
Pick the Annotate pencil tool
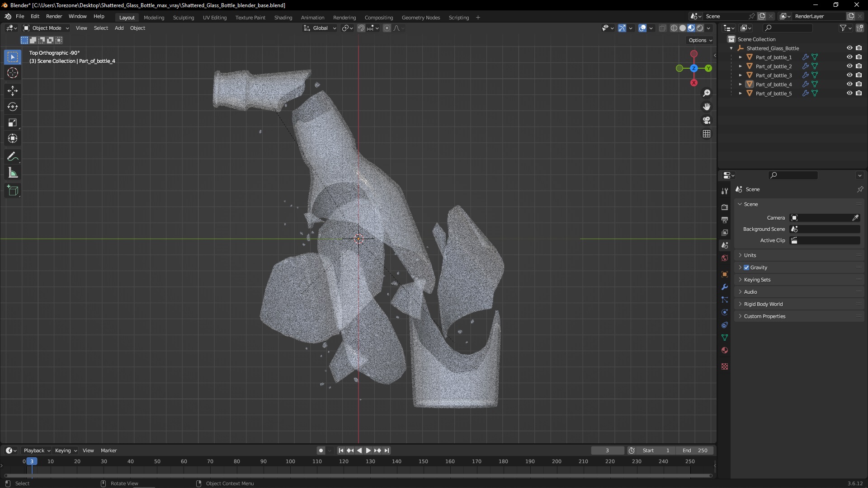(x=13, y=157)
